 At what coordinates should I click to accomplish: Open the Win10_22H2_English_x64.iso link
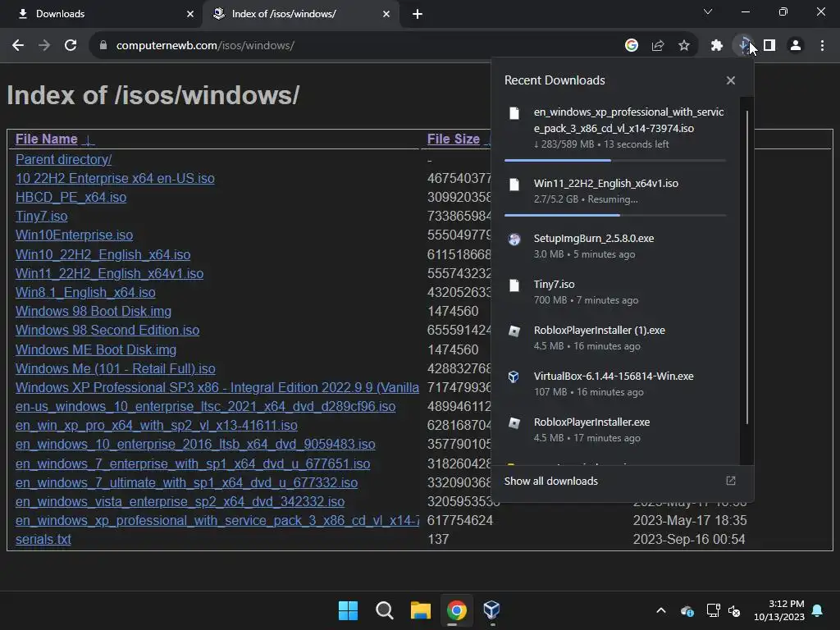coord(103,254)
